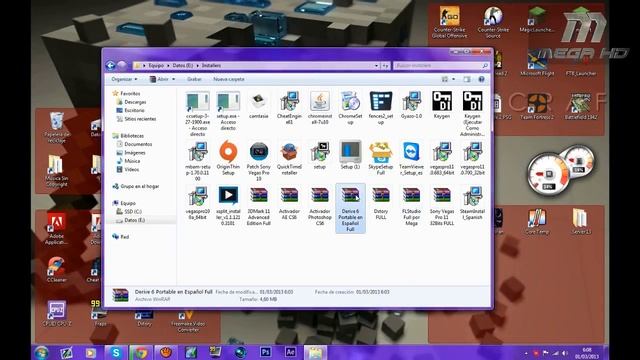This screenshot has height=360, width=640.
Task: Expand the Equipo breadcrumb arrow
Action: (168, 65)
